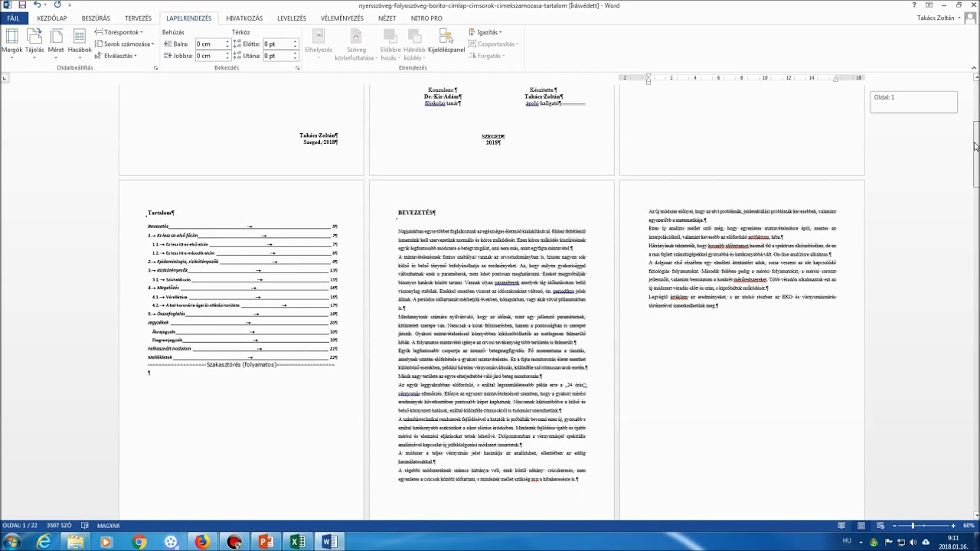This screenshot has width=980, height=551.
Task: Open the Tájolás orientation options
Action: coord(34,42)
